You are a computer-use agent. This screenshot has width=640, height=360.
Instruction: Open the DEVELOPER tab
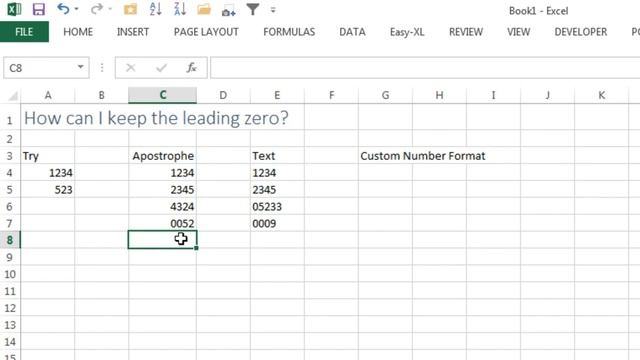point(580,32)
